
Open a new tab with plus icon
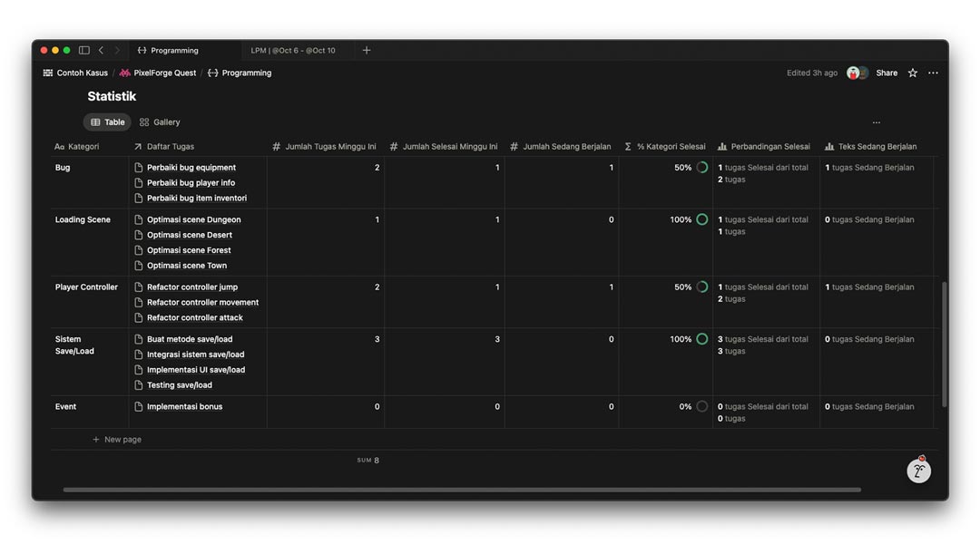[367, 51]
